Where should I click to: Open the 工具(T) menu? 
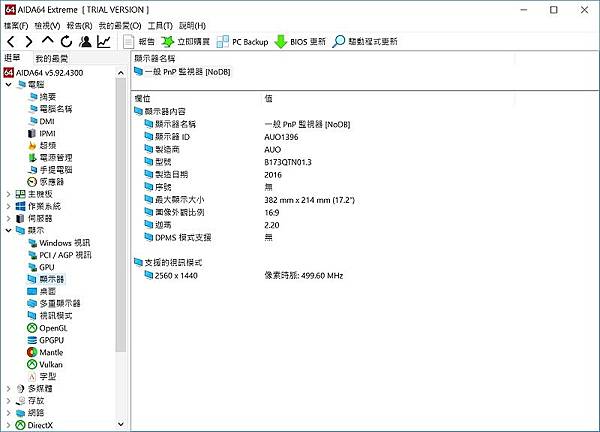(x=160, y=26)
